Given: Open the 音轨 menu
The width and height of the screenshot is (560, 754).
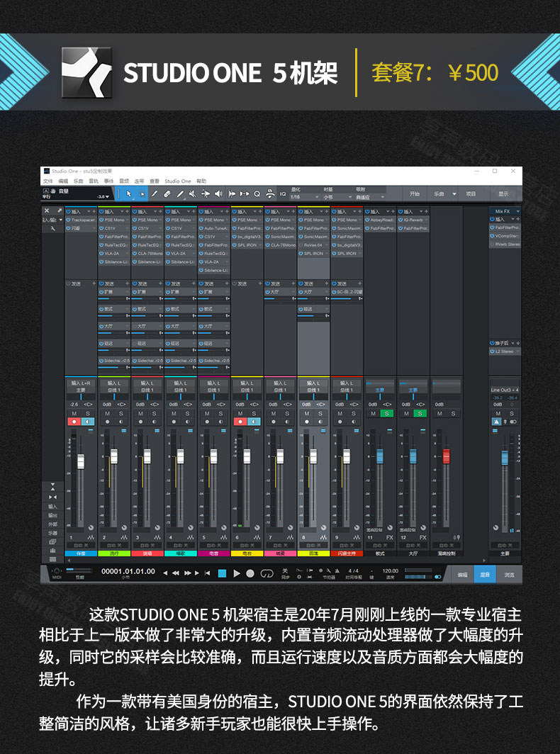Looking at the screenshot, I should click(94, 181).
